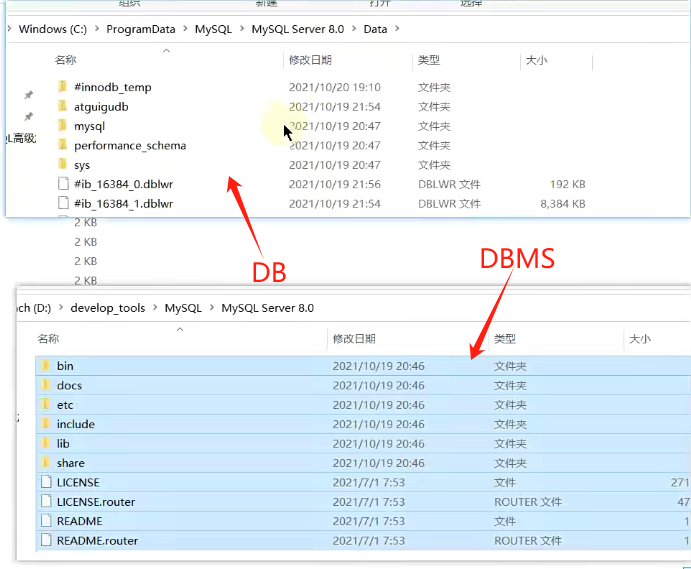Click the 192 KB size value

[x=568, y=184]
